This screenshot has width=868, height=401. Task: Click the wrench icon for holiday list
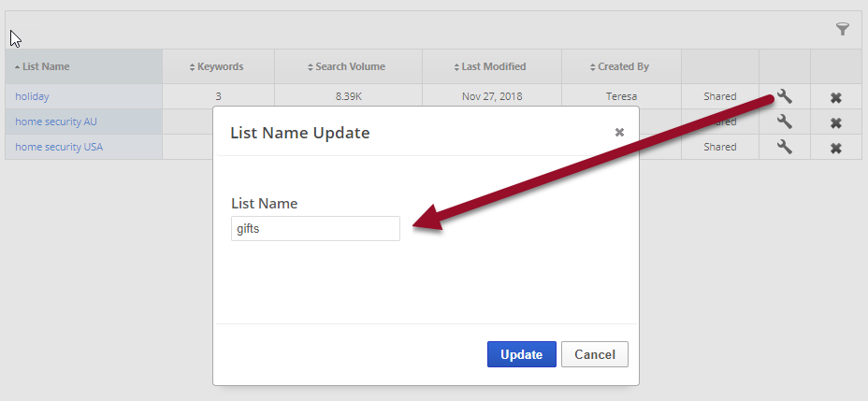[x=785, y=96]
